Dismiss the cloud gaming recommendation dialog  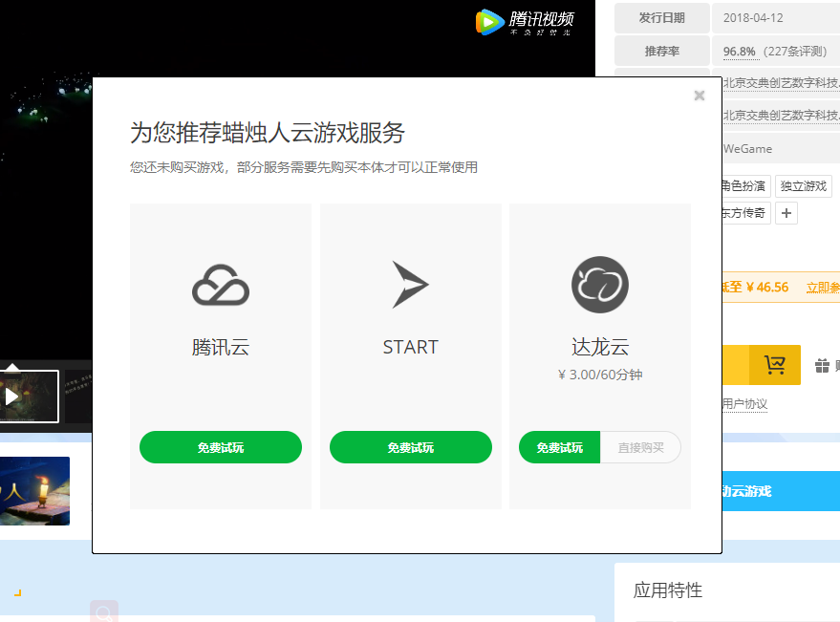pos(699,96)
